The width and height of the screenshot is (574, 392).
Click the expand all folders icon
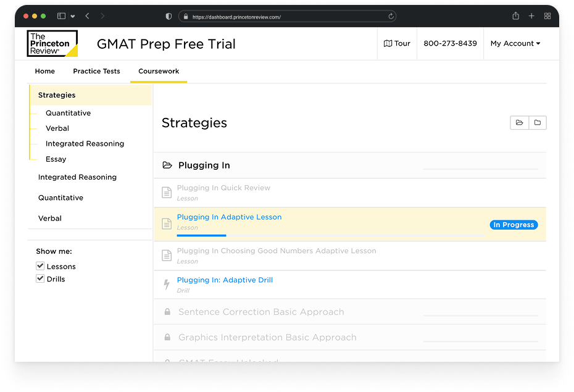(519, 122)
